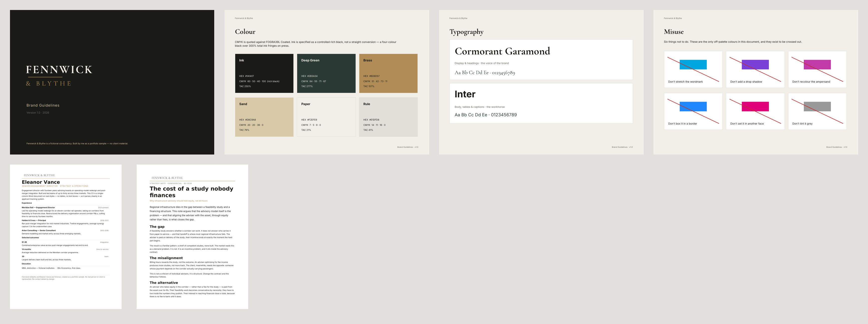Click the 'TAC 277%' value
This screenshot has width=868, height=324.
tap(307, 86)
